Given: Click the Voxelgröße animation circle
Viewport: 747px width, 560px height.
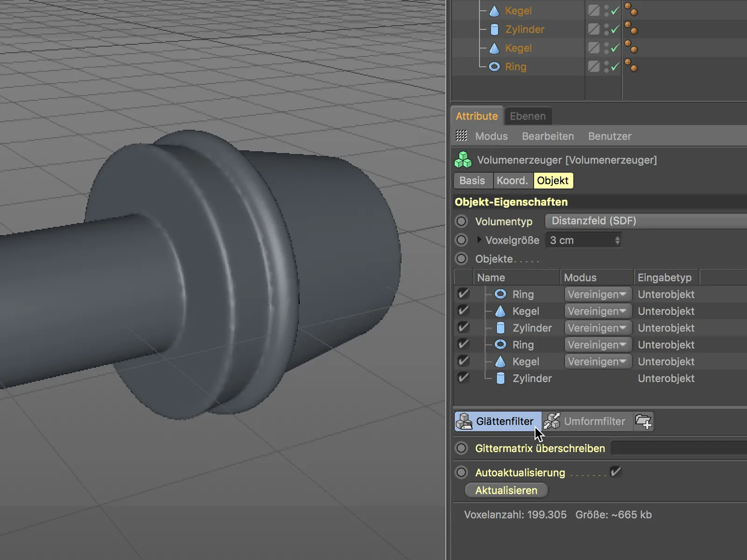Looking at the screenshot, I should tap(461, 240).
